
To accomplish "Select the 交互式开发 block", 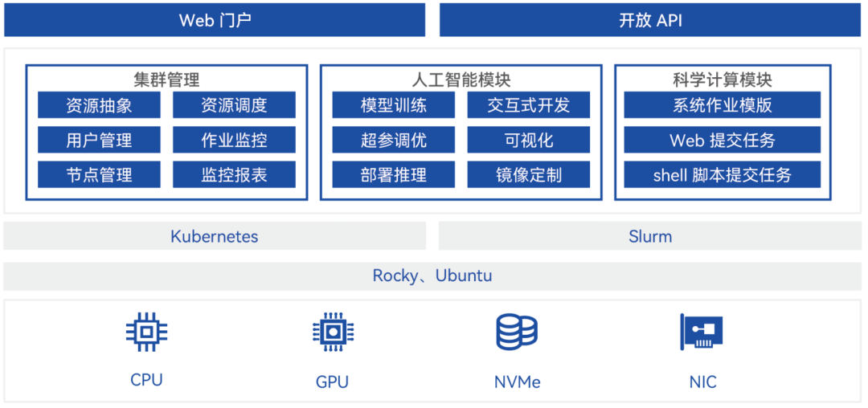I will tap(529, 105).
